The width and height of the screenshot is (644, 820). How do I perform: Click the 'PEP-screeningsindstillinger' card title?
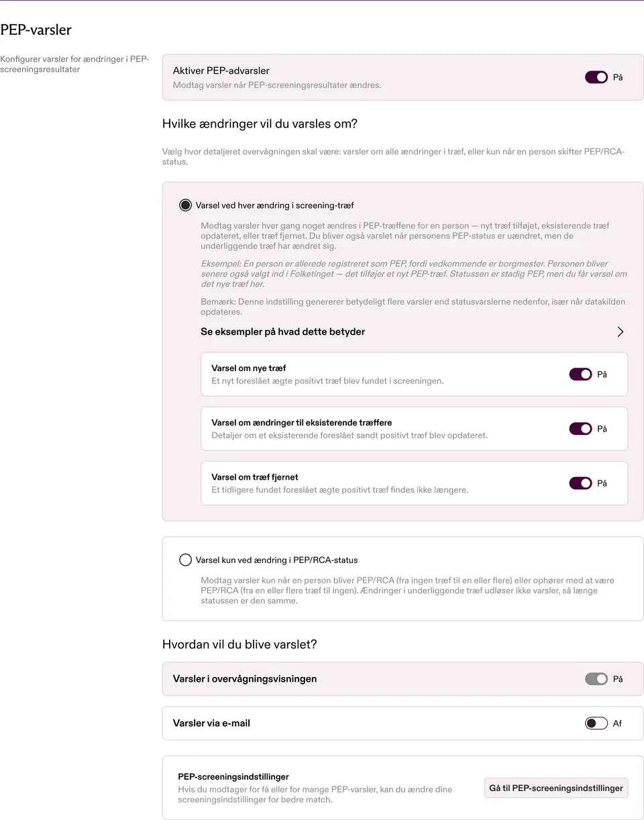pos(233,776)
